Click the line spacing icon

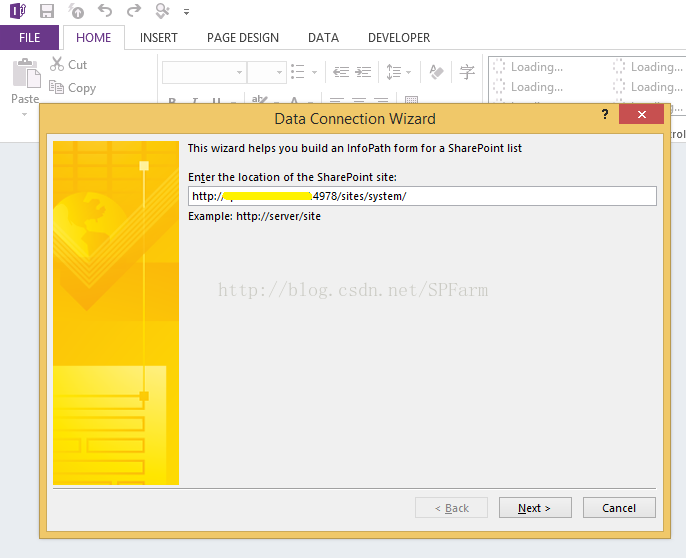click(393, 72)
